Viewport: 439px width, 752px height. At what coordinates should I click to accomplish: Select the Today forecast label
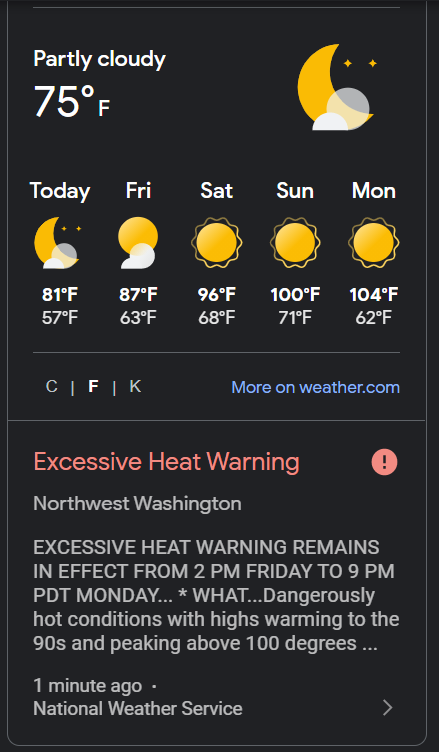(59, 191)
